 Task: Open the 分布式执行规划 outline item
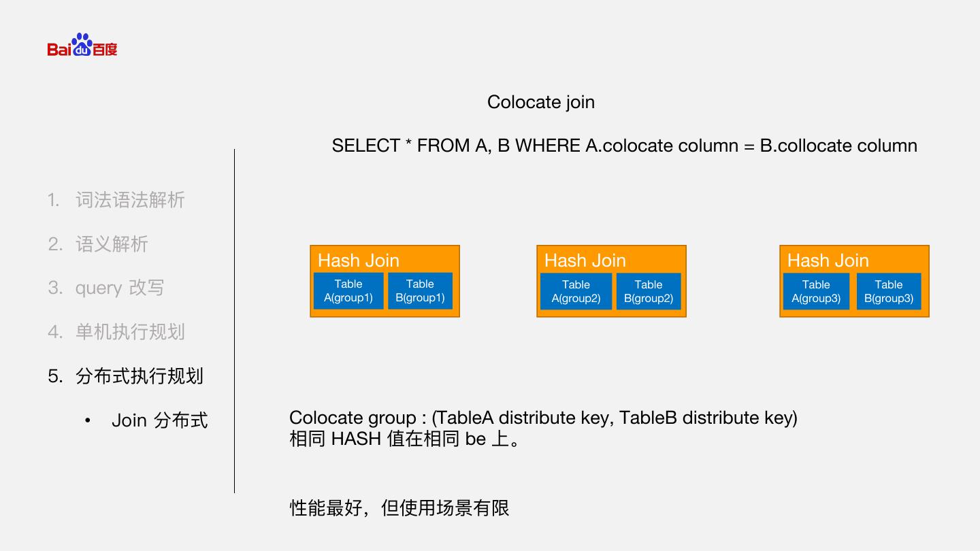(139, 376)
